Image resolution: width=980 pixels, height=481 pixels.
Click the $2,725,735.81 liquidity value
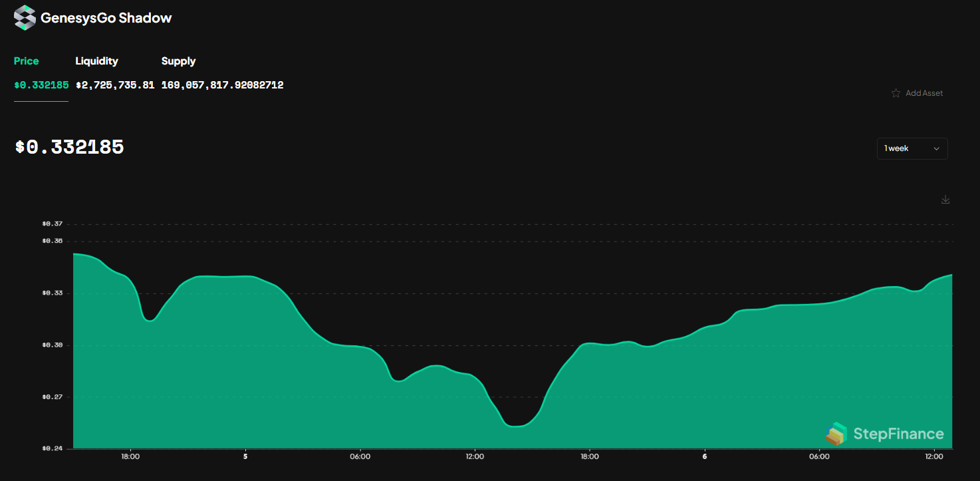point(115,85)
